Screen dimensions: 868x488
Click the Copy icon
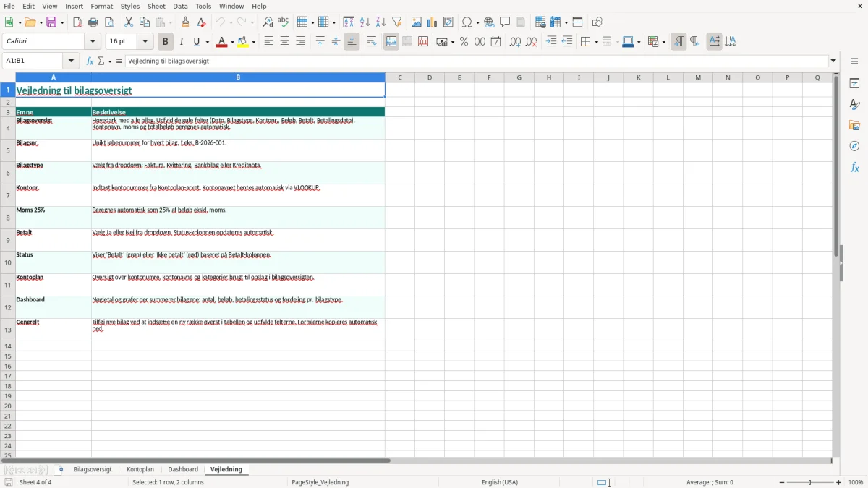coord(145,22)
